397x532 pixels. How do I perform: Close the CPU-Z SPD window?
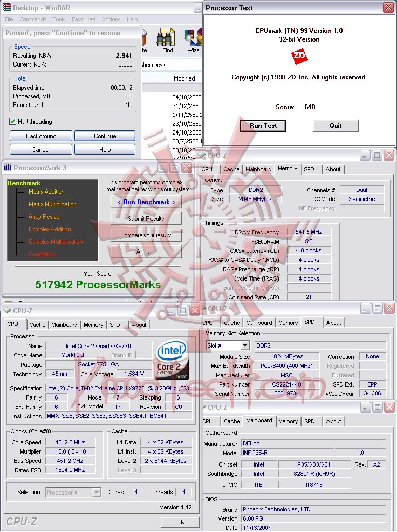pyautogui.click(x=390, y=309)
